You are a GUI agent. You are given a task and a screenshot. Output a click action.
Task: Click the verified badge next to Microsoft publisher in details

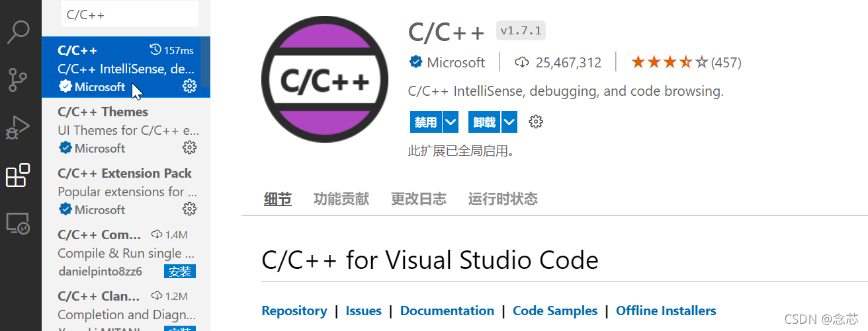(x=415, y=62)
